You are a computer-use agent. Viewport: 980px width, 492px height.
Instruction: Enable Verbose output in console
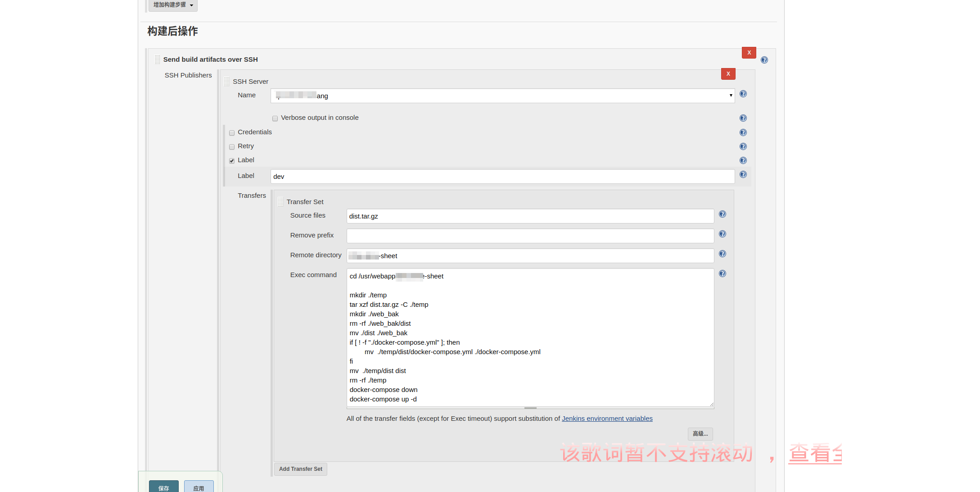tap(275, 118)
